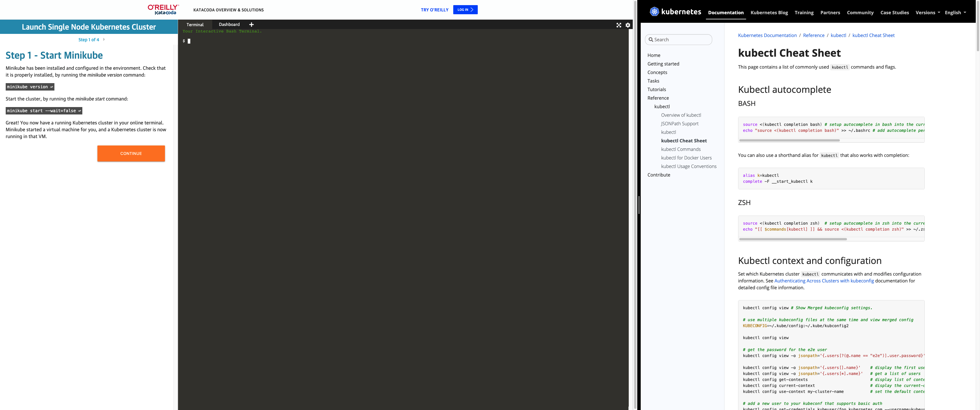Click Reference breadcrumb link
This screenshot has width=980, height=410.
pyautogui.click(x=813, y=35)
